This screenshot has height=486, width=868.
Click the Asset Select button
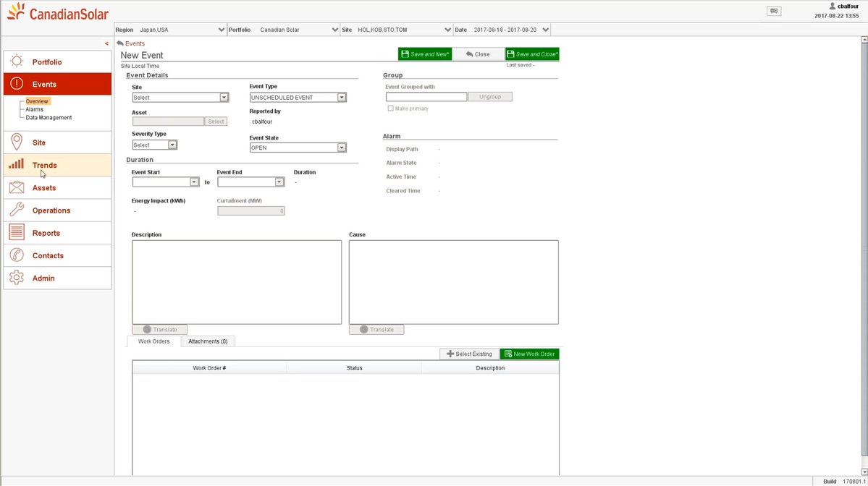pos(216,121)
